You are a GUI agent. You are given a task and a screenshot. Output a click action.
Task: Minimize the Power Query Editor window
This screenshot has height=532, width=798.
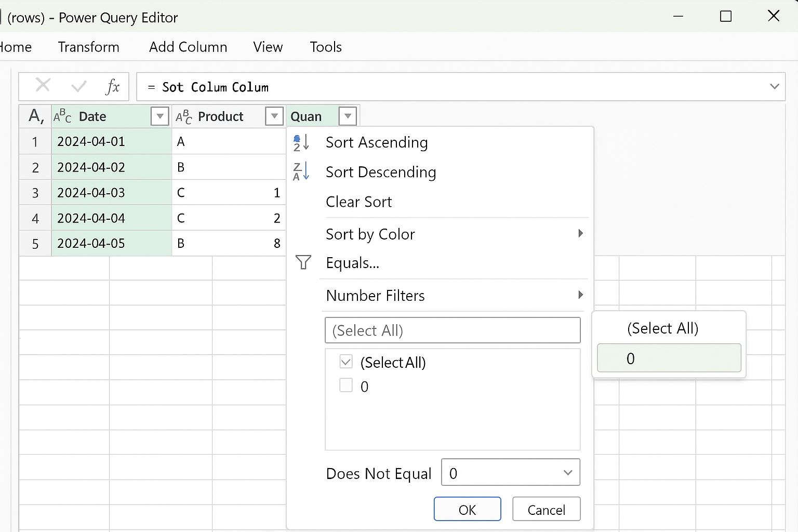[x=678, y=17]
